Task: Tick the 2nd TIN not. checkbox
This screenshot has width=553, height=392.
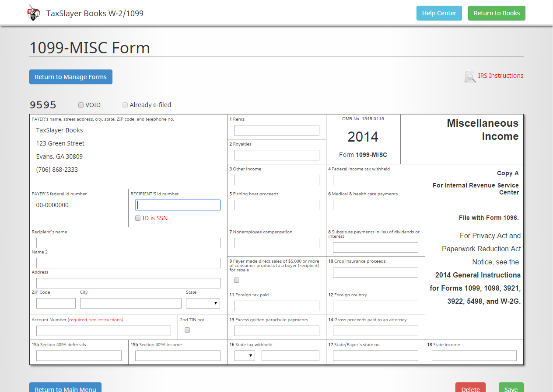Action: point(187,330)
